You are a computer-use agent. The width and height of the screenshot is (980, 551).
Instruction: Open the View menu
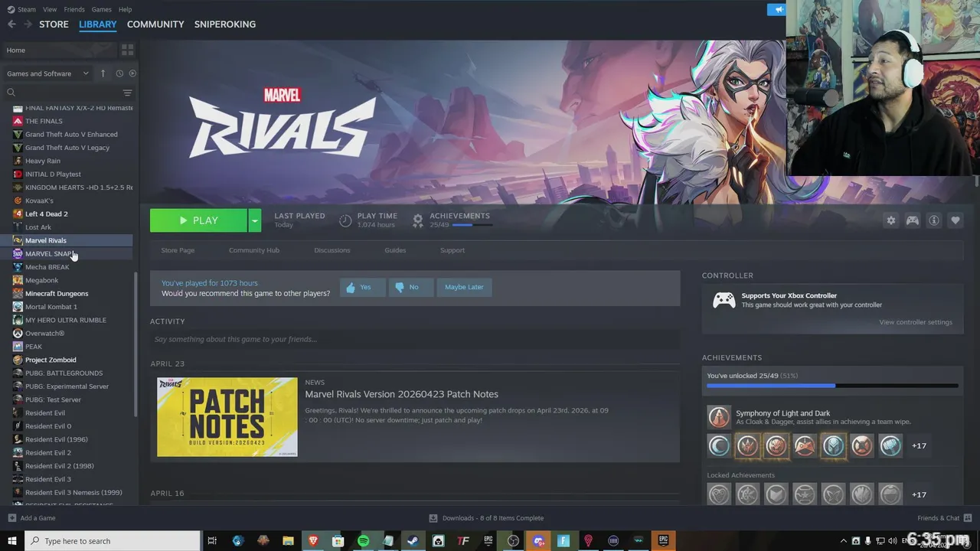pyautogui.click(x=50, y=9)
